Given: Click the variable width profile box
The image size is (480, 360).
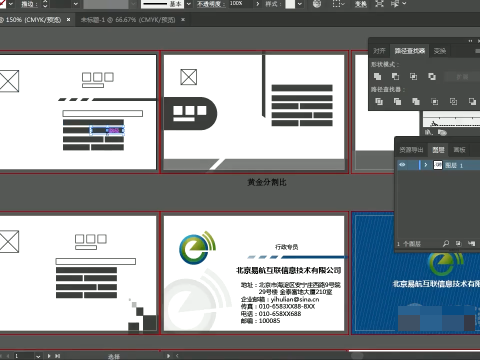Looking at the screenshot, I should (x=106, y=4).
